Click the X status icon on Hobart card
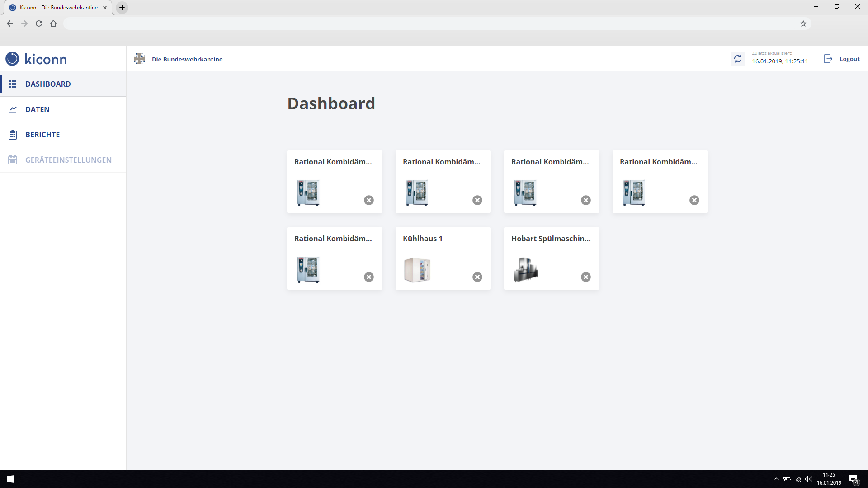The image size is (868, 488). click(x=586, y=277)
